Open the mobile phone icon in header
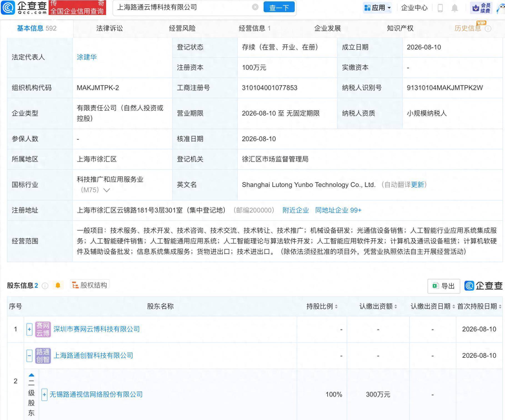Image resolution: width=505 pixels, height=420 pixels. [x=440, y=8]
